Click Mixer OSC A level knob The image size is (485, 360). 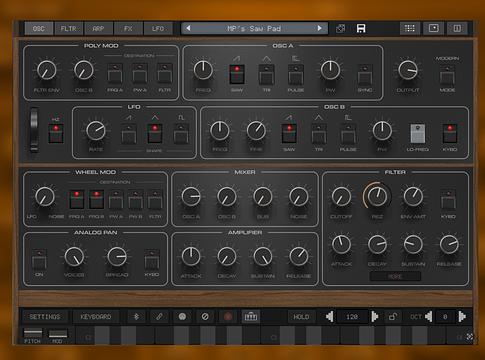(191, 197)
